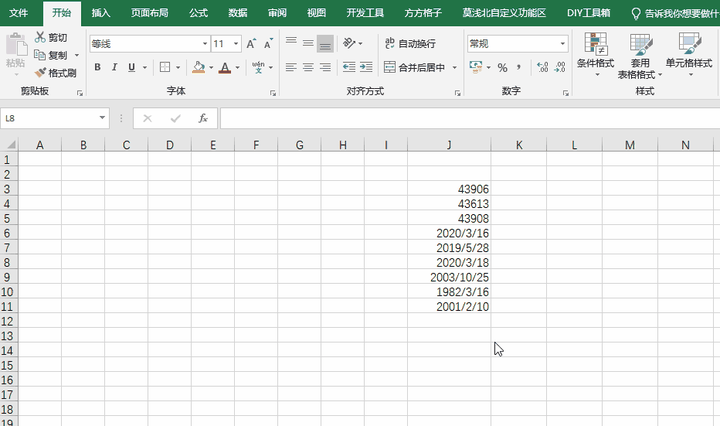The image size is (720, 426).
Task: Click the wén phonetic guide icon
Action: (258, 67)
